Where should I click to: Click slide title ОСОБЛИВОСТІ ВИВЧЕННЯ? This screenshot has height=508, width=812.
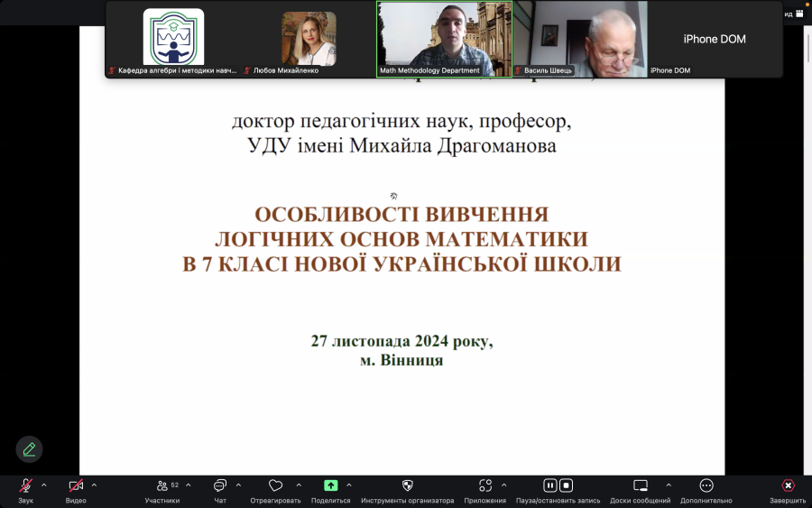401,215
